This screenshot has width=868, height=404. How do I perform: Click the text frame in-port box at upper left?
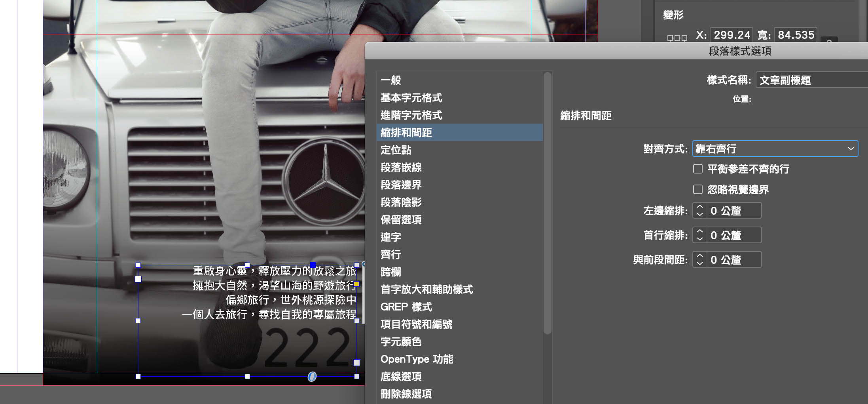point(138,279)
